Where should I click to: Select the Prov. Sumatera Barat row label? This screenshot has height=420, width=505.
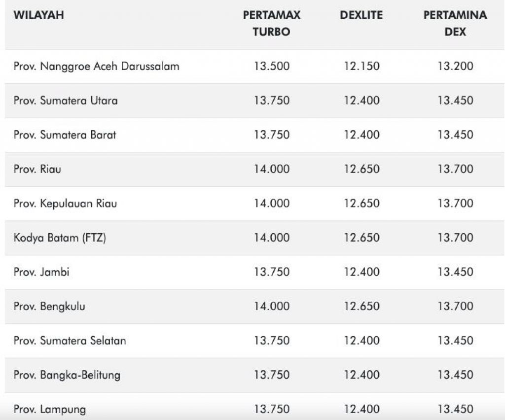coord(65,135)
